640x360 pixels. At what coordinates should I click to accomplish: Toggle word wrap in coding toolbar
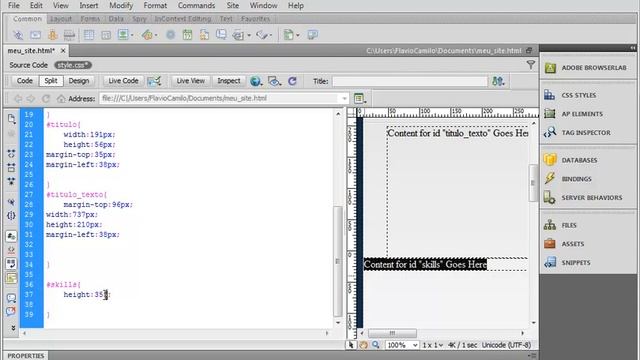coord(11,264)
